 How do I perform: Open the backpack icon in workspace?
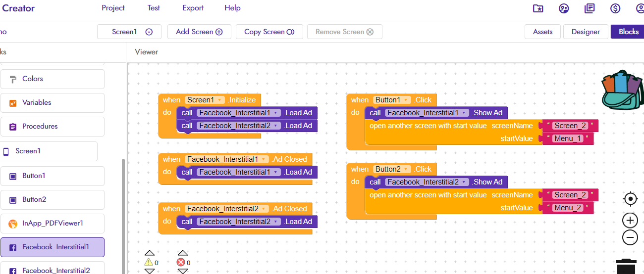pyautogui.click(x=621, y=90)
